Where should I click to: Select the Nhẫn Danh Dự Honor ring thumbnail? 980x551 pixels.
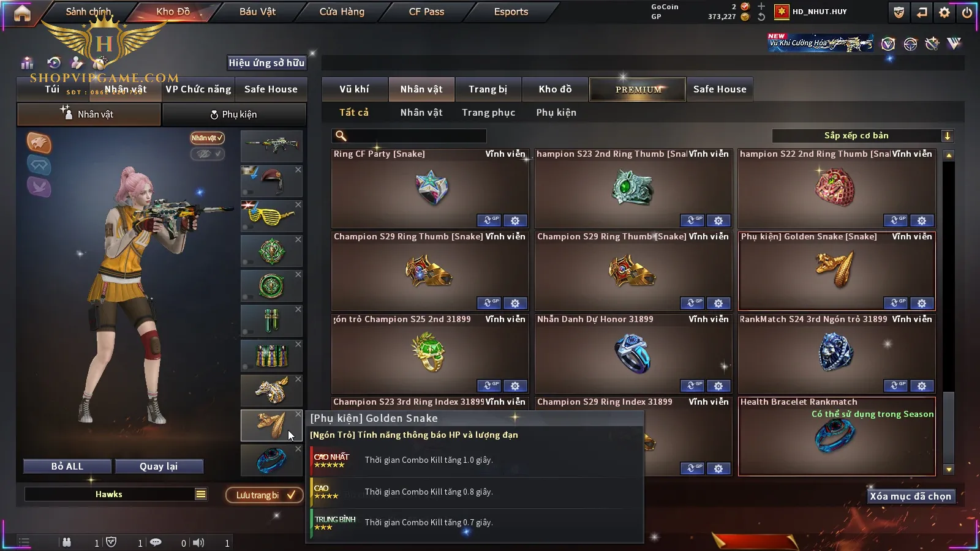coord(633,353)
